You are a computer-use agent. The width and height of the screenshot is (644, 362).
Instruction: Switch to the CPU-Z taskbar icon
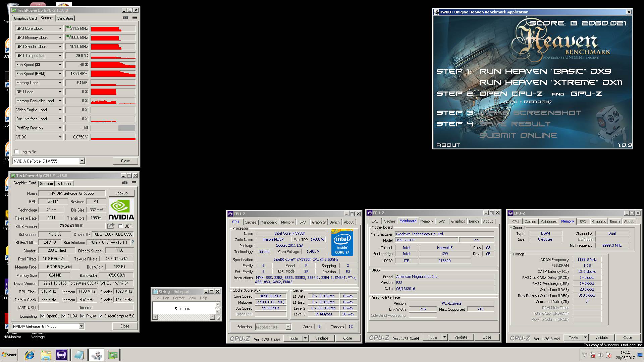(x=61, y=355)
